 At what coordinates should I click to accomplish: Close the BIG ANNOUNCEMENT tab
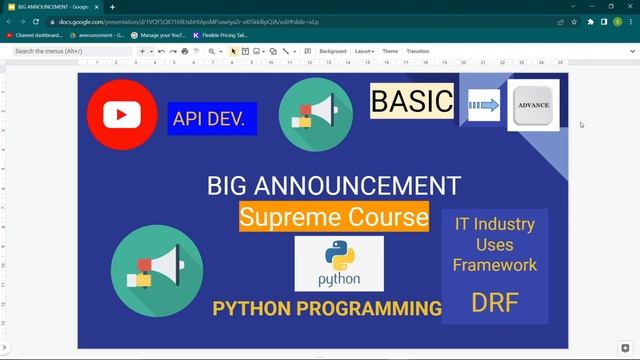point(97,7)
